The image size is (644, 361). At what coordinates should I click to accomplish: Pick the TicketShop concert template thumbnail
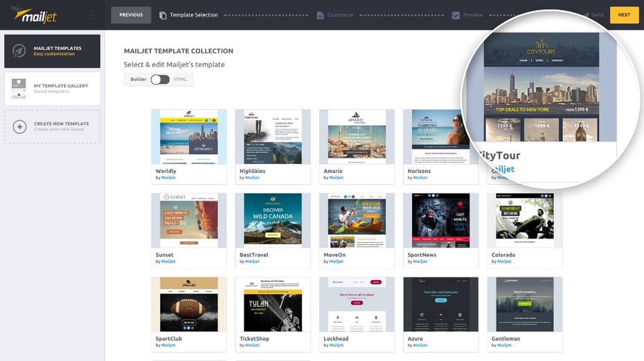click(273, 304)
